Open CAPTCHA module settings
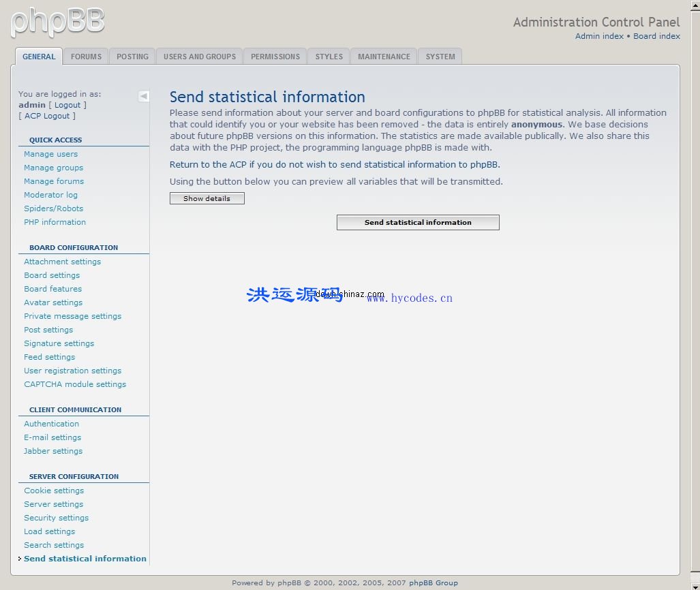700x590 pixels. 75,384
